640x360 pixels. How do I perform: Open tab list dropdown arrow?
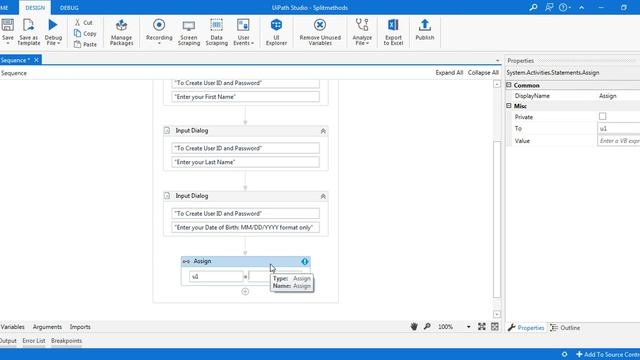click(x=498, y=60)
